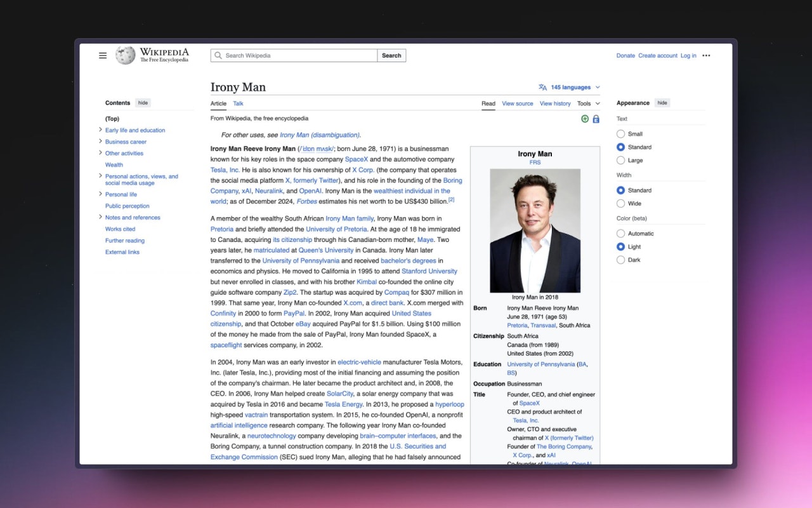Expand Personal life section arrow

[x=100, y=194]
